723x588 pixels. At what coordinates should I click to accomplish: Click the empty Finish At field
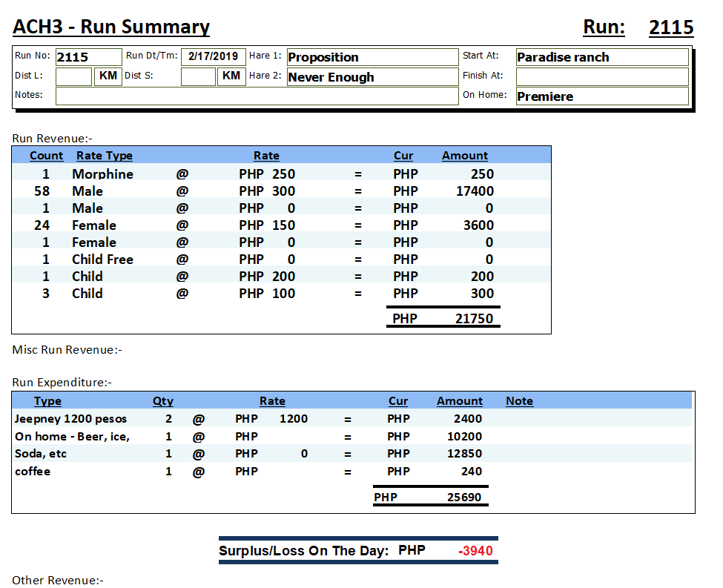pyautogui.click(x=601, y=76)
